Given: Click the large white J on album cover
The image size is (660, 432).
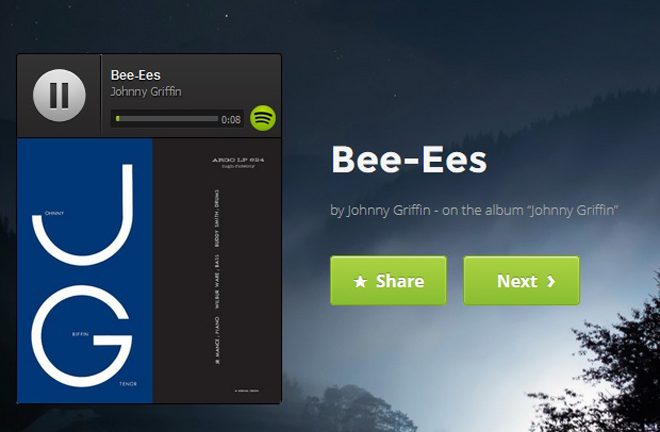Looking at the screenshot, I should click(83, 215).
